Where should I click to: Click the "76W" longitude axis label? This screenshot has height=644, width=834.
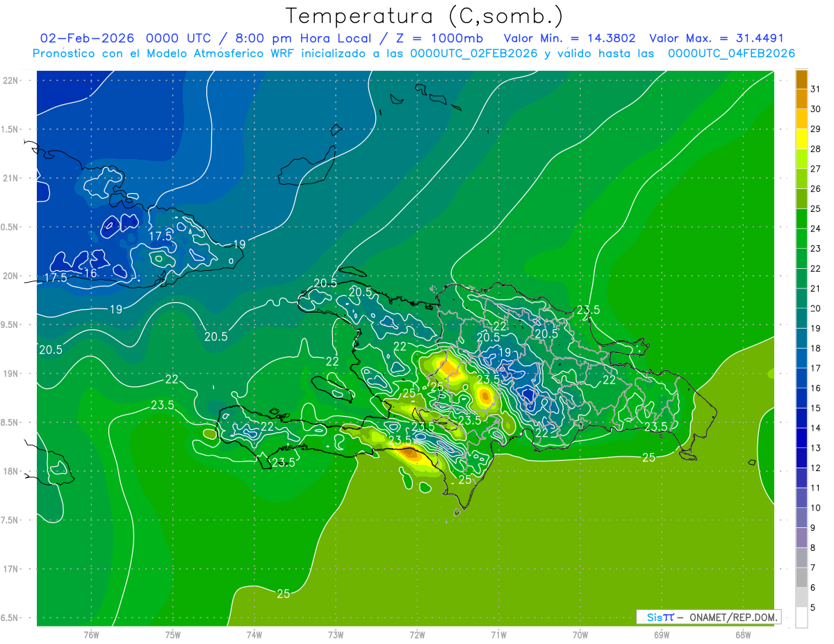point(91,635)
